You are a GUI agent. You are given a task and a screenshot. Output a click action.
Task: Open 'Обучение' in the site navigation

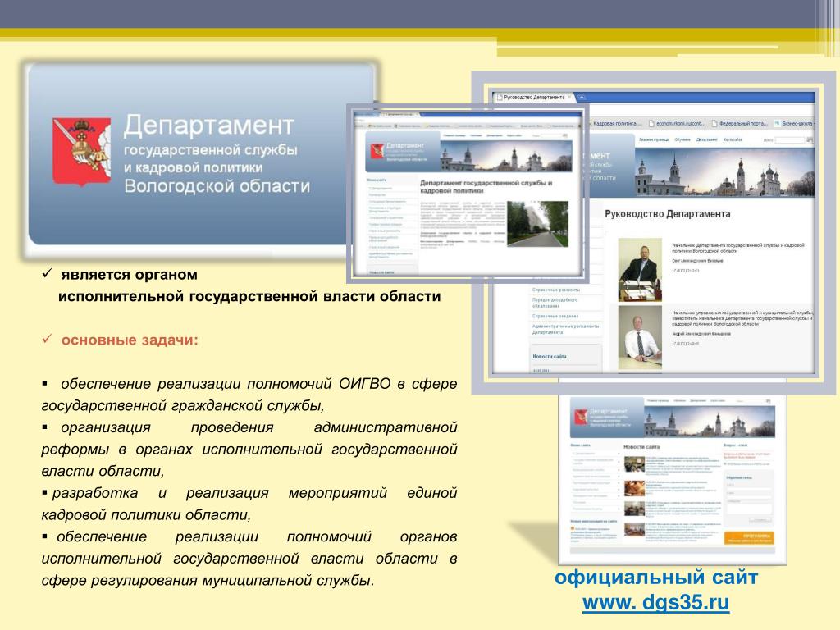(x=682, y=139)
